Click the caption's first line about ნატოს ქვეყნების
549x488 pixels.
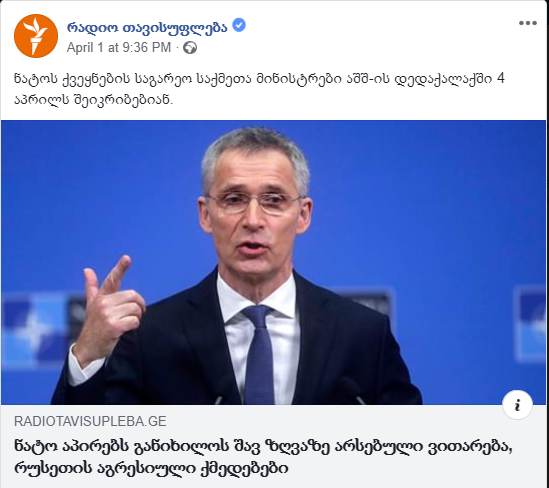click(x=259, y=78)
